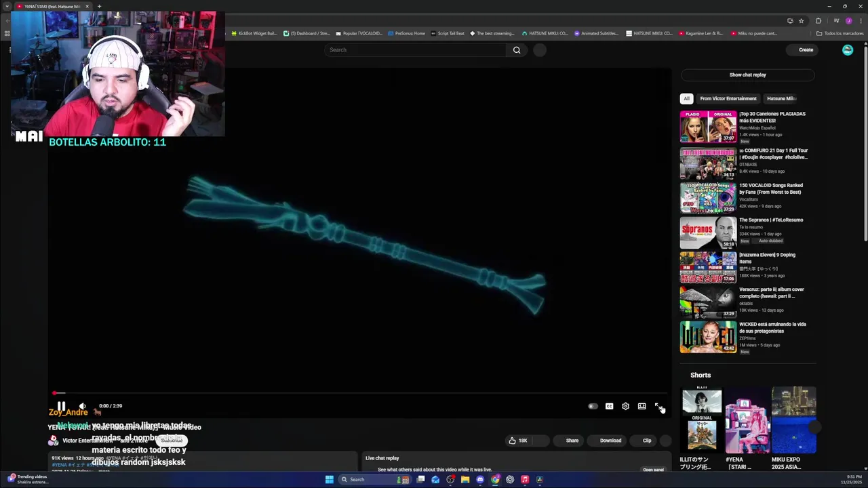
Task: Mute the video using the speaker icon
Action: (82, 406)
